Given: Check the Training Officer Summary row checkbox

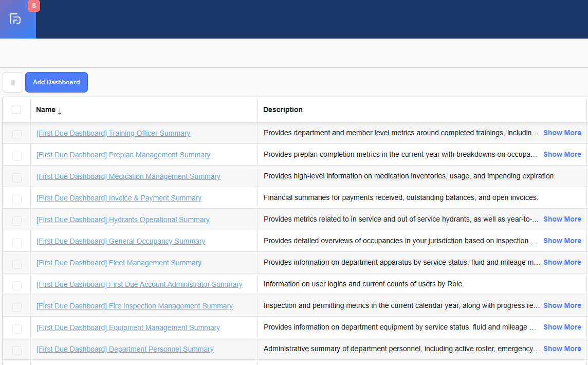Looking at the screenshot, I should [17, 134].
